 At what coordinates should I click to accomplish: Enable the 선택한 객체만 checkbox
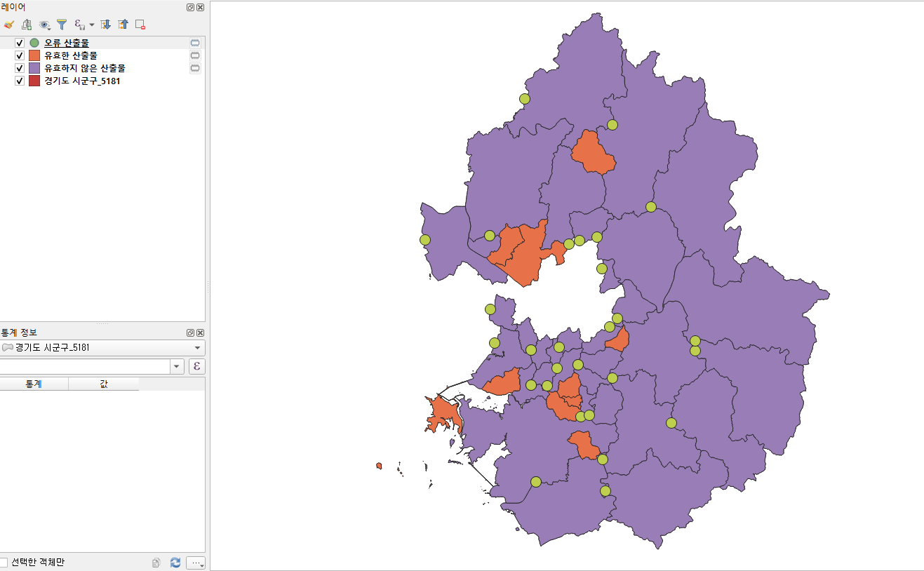4,562
